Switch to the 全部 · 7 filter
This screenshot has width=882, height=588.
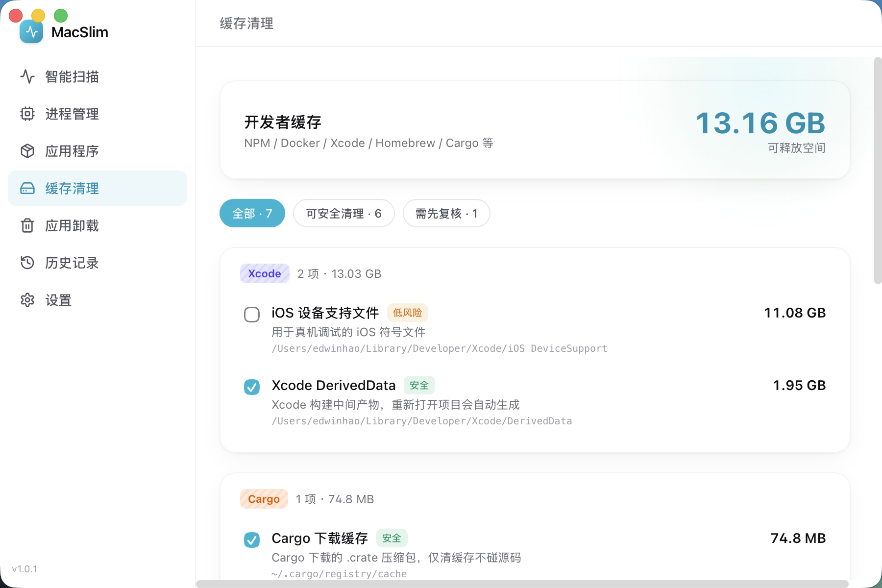252,213
